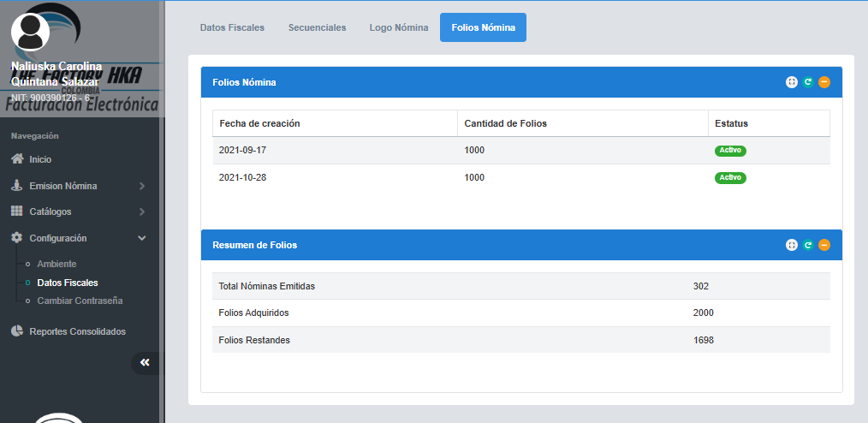Image resolution: width=868 pixels, height=423 pixels.
Task: Expand Resumen de Folios panel to fullscreen
Action: click(792, 245)
